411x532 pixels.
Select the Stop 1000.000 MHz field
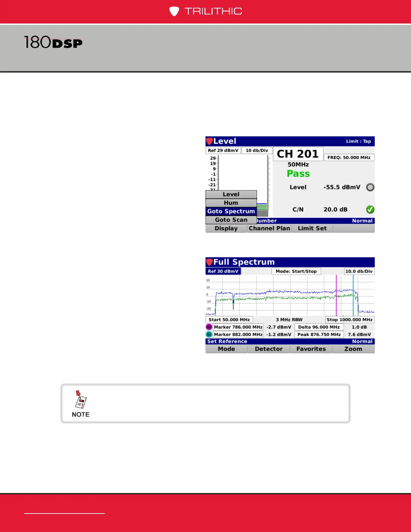point(350,320)
